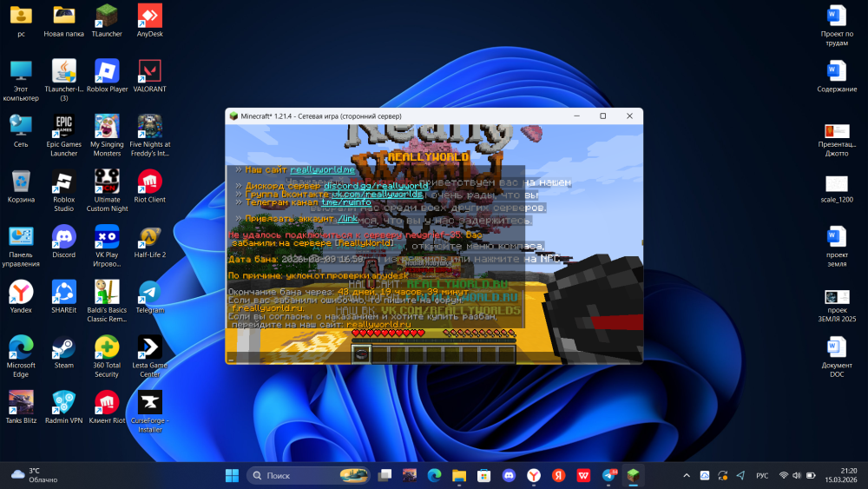Select Five Nights at Freddy's shortcut
The image size is (868, 489).
149,136
